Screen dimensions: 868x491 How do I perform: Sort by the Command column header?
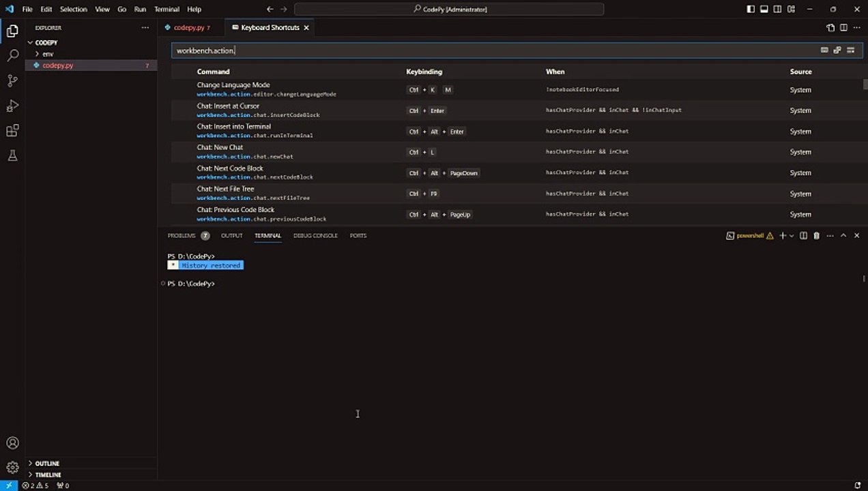213,72
